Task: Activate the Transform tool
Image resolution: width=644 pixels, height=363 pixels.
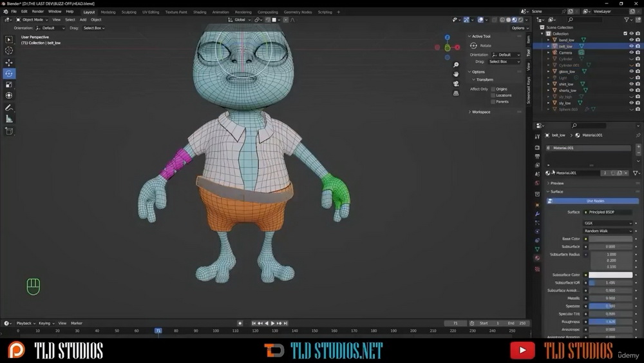Action: (x=8, y=95)
